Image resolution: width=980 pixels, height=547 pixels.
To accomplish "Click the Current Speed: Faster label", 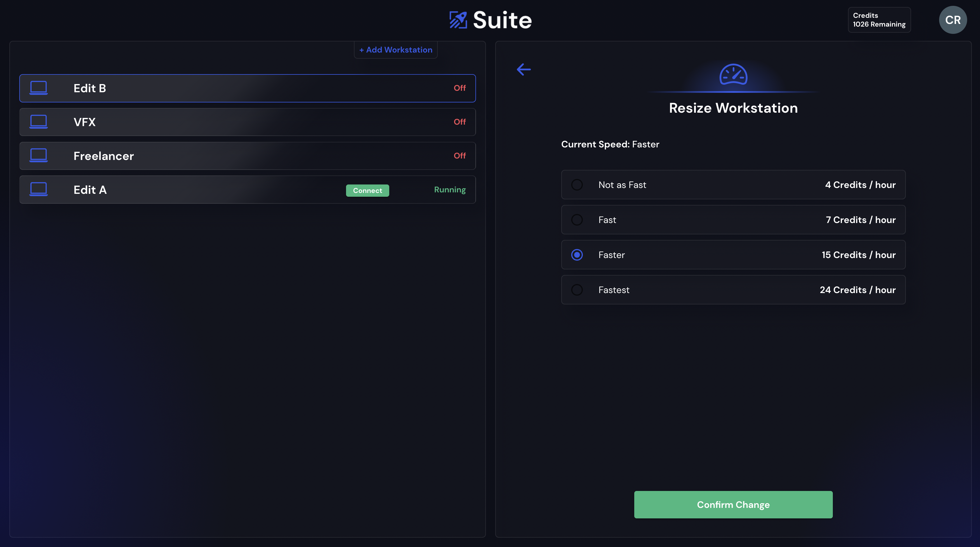I will point(610,144).
